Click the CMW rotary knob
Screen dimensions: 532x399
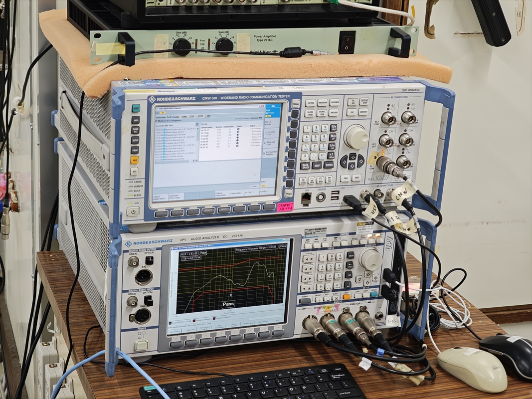click(x=357, y=137)
